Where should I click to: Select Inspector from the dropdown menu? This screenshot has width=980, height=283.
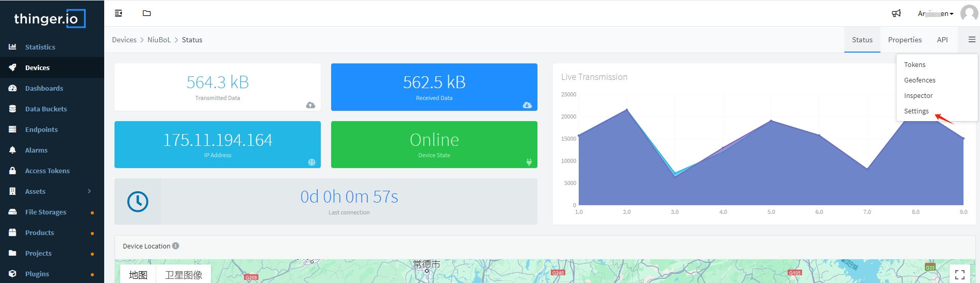click(x=918, y=96)
